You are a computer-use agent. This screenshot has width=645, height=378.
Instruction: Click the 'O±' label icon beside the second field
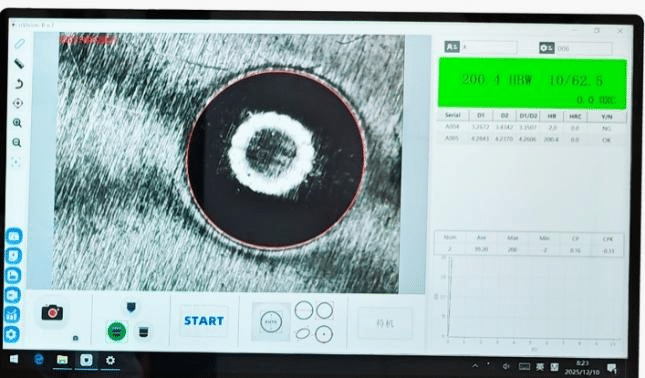click(546, 48)
